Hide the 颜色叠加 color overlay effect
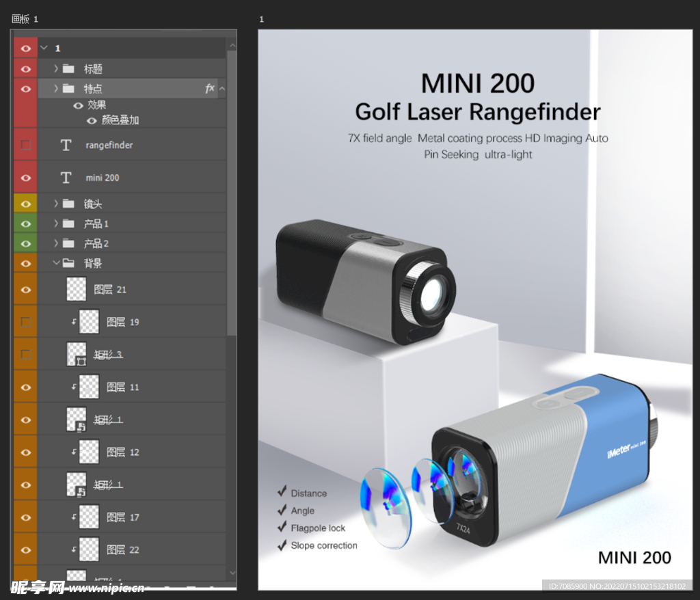Image resolution: width=700 pixels, height=600 pixels. point(92,120)
